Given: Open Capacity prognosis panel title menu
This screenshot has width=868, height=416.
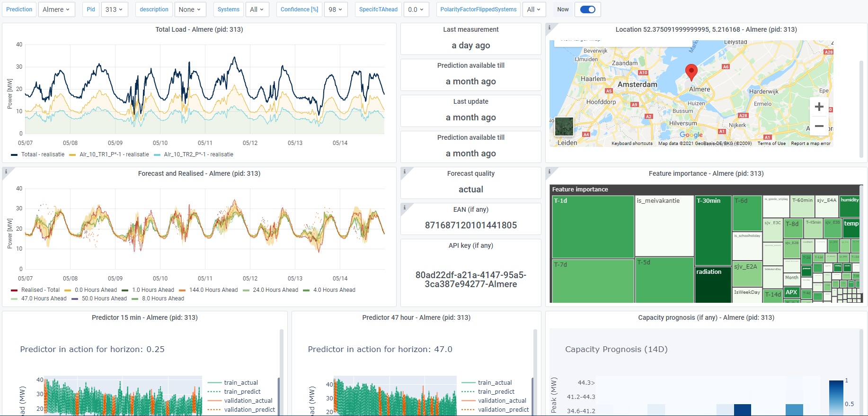Looking at the screenshot, I should (706, 317).
